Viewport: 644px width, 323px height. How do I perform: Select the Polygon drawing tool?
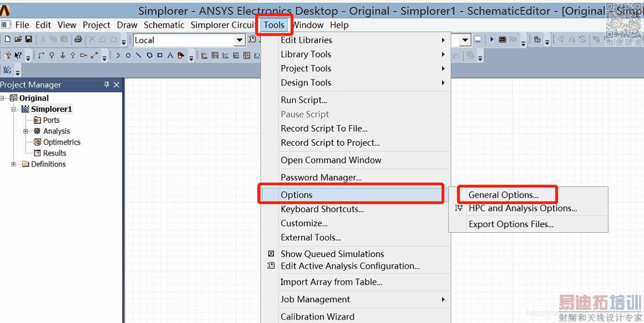150,55
